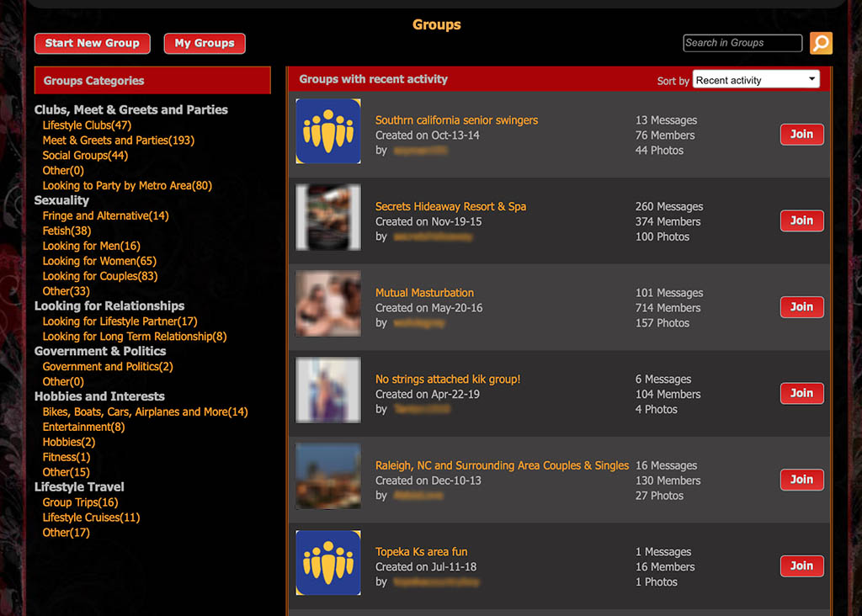The width and height of the screenshot is (862, 616).
Task: Join the Topeka Ks area fun group
Action: [801, 566]
